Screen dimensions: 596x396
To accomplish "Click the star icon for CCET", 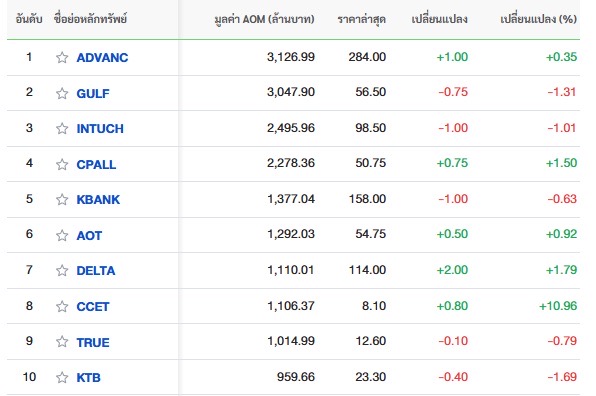I will [x=62, y=306].
